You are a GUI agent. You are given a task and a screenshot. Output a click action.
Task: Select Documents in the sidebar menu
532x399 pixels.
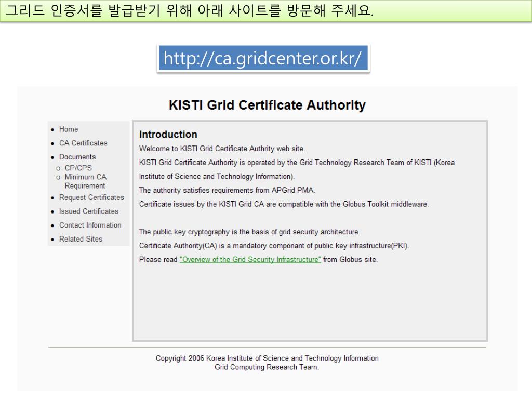pos(77,157)
